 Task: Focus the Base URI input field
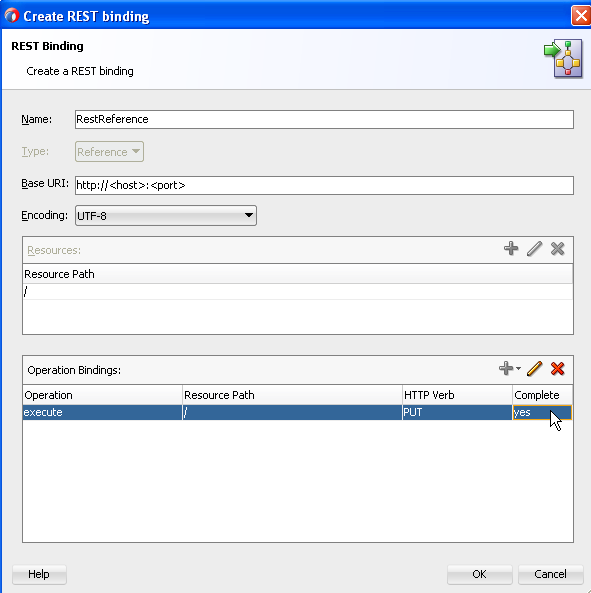pyautogui.click(x=324, y=185)
